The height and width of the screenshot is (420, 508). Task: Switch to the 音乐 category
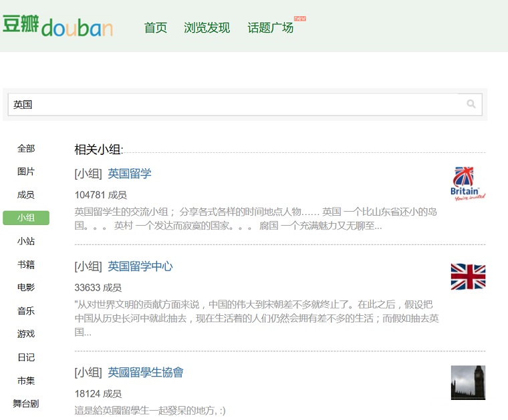(26, 311)
